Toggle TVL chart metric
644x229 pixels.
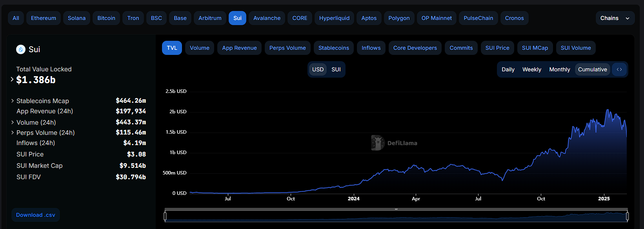point(172,48)
